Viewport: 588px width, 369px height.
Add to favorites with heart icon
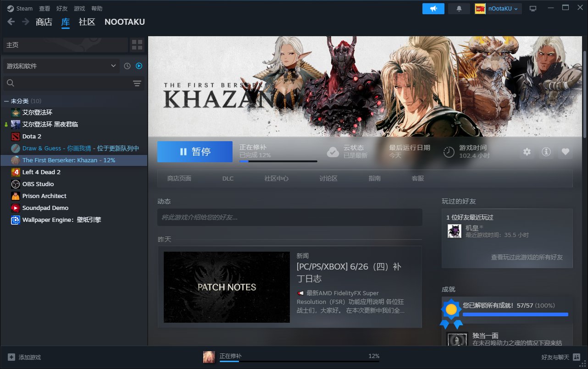click(566, 152)
